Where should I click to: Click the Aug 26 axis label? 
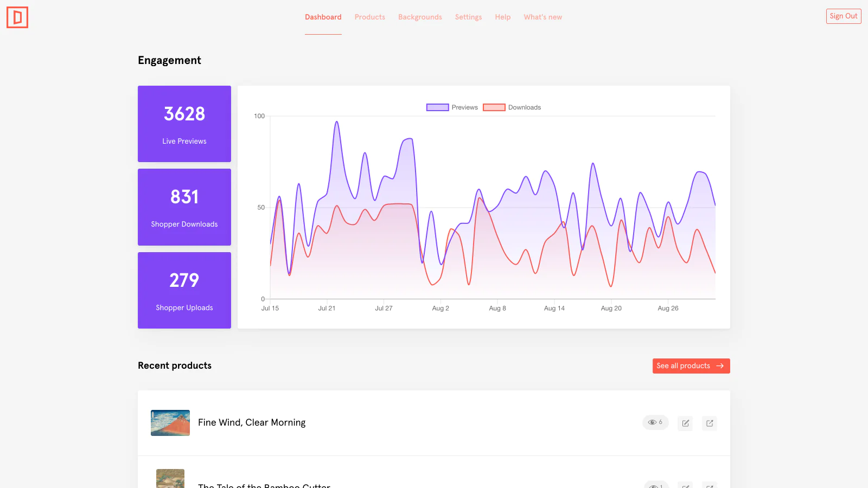point(668,308)
